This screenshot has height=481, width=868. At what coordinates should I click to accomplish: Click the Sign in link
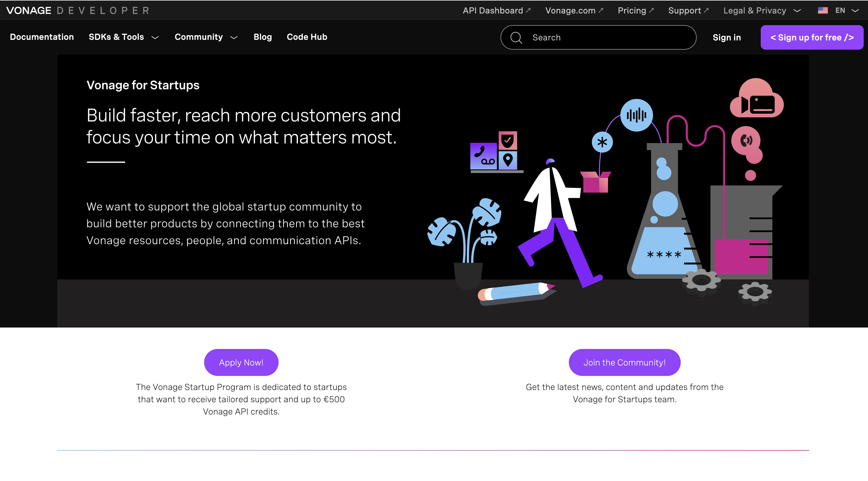coord(726,37)
